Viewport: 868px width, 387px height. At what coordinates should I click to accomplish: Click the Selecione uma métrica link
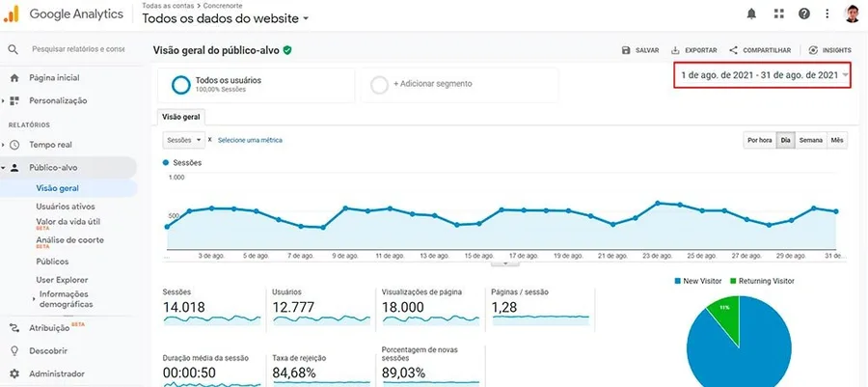coord(250,140)
